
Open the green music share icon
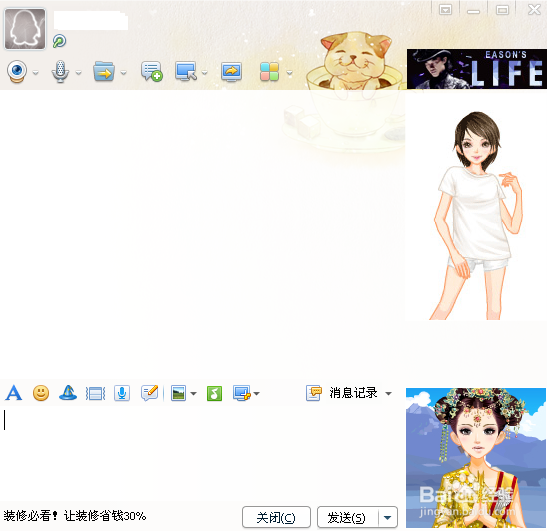tap(214, 394)
